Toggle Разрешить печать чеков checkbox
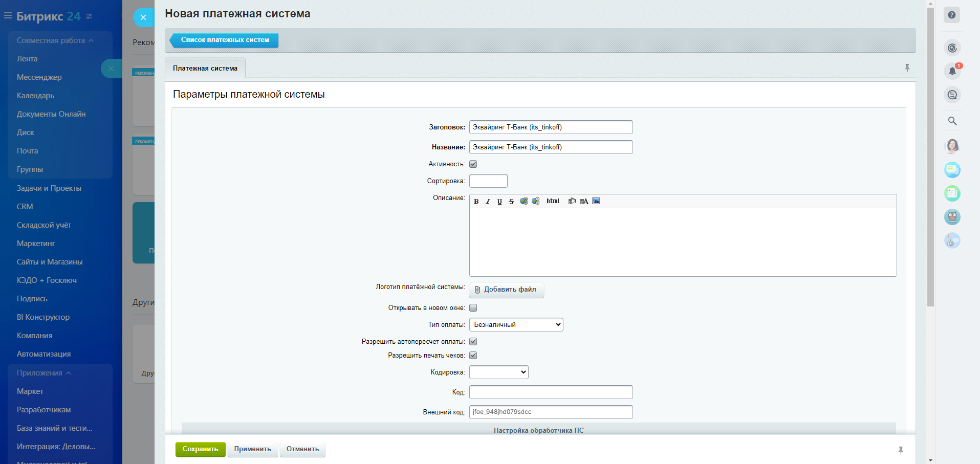 pos(473,356)
